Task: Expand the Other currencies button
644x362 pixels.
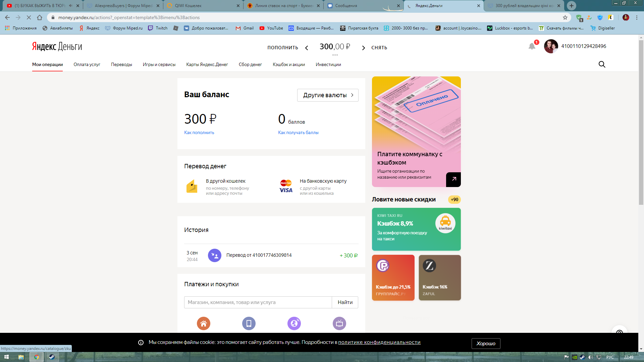Action: (x=328, y=95)
